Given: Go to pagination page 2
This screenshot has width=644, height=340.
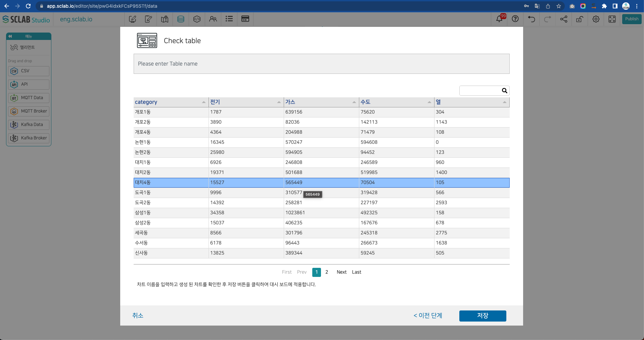Looking at the screenshot, I should (x=327, y=272).
